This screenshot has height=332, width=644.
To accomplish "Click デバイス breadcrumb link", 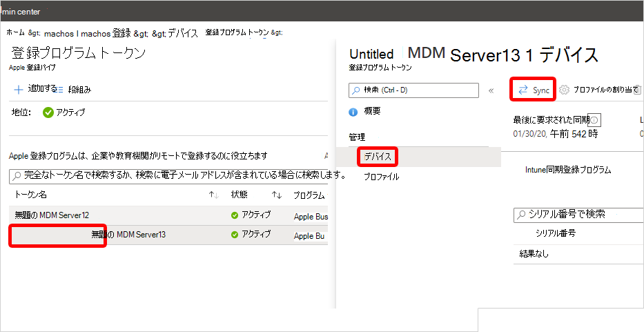I will [x=182, y=33].
